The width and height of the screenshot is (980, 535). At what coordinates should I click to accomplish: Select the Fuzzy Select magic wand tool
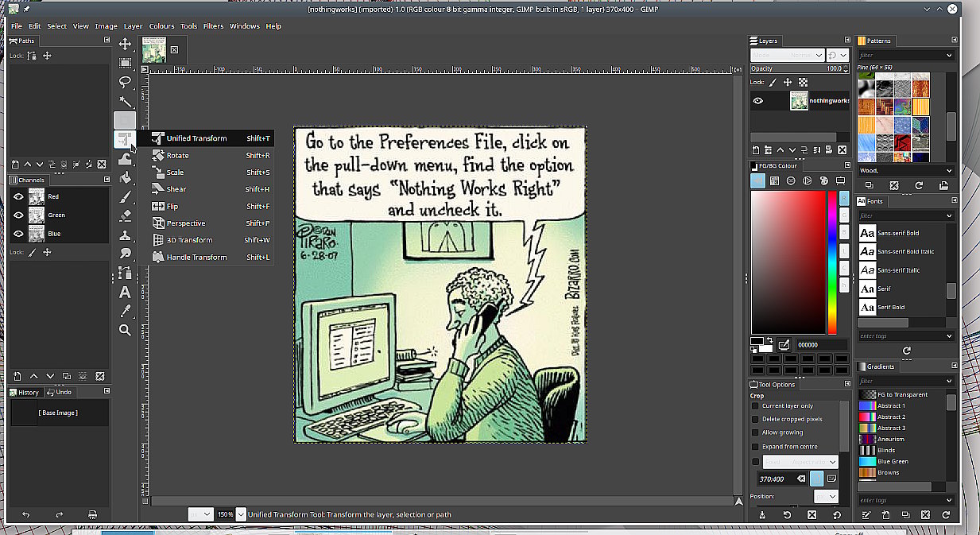125,101
